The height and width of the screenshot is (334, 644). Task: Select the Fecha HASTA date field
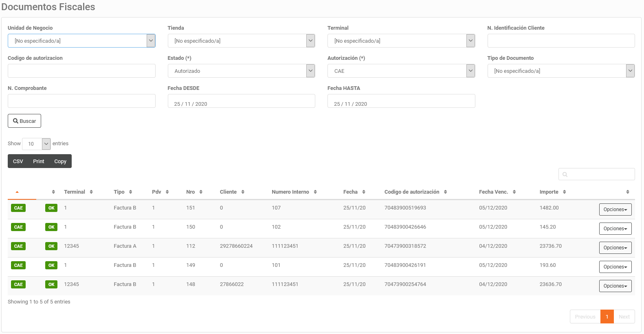[401, 101]
